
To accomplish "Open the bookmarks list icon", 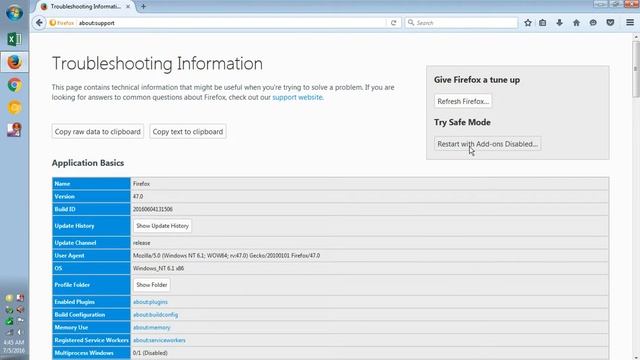I will 542,23.
